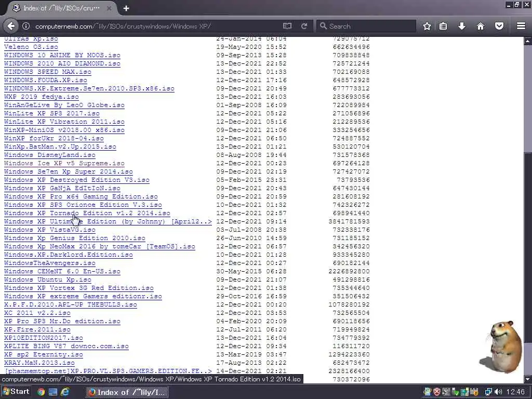Open the network connection tray icon
Screen dimensions: 532x399
click(x=488, y=392)
